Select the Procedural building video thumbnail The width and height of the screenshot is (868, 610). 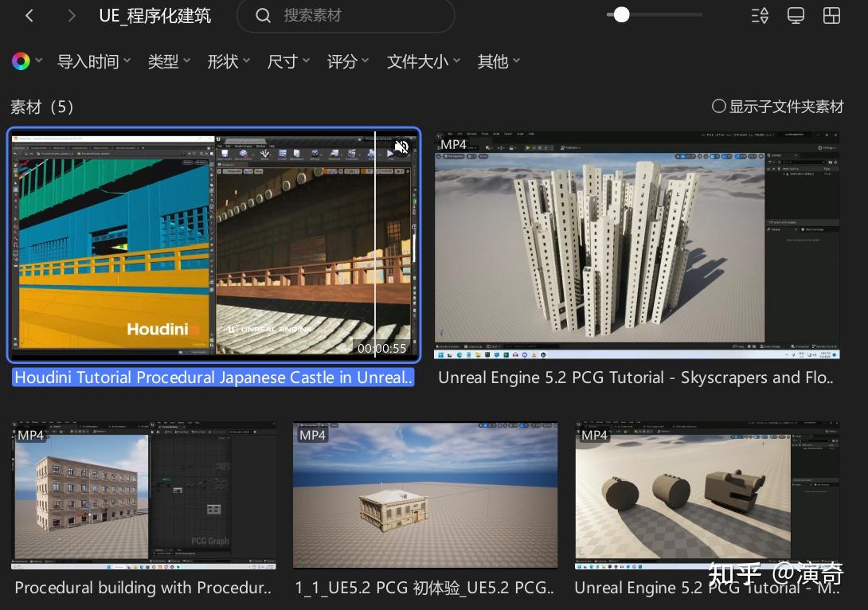(x=143, y=495)
